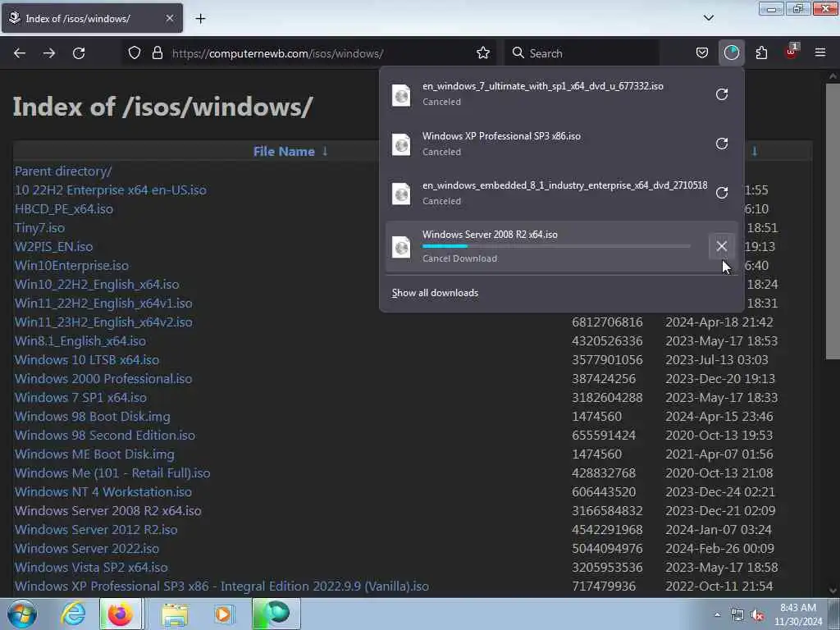
Task: Toggle the downloads panel toolbar button
Action: [x=731, y=53]
